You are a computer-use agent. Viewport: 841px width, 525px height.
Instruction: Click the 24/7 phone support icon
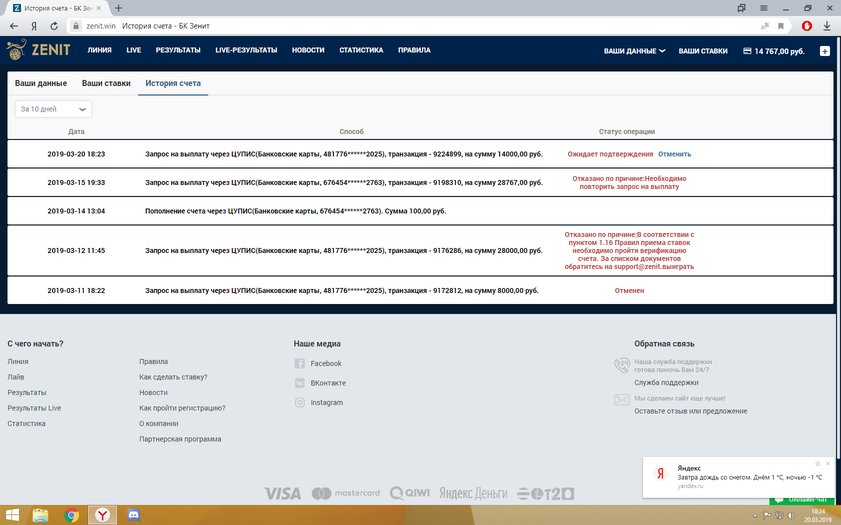pos(622,365)
